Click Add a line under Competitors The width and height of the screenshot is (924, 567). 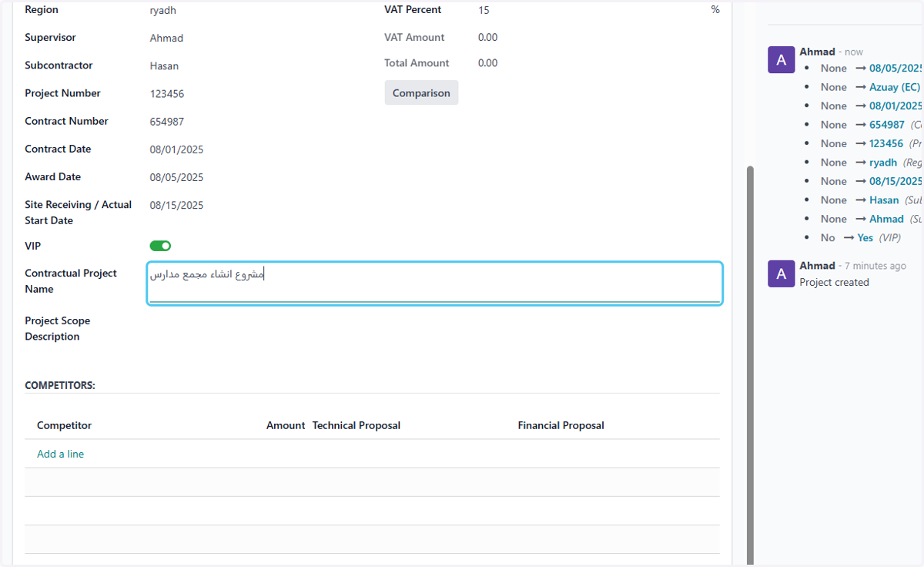60,454
